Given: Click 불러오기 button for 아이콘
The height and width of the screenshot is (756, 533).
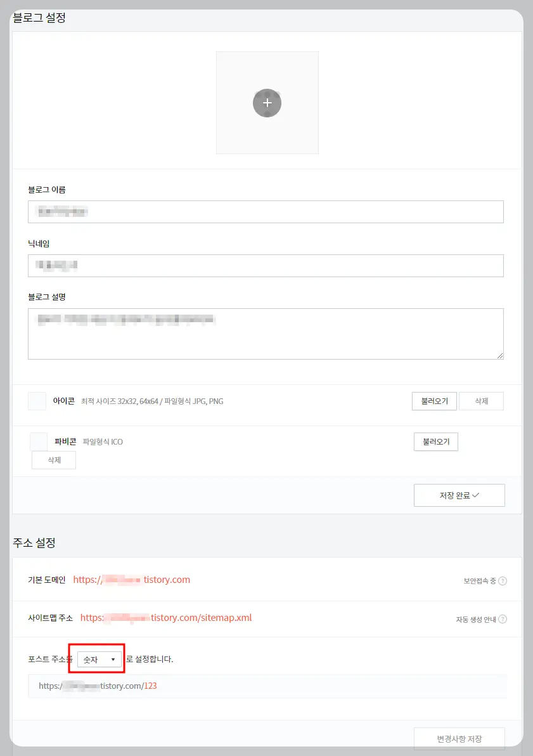Looking at the screenshot, I should (x=434, y=401).
